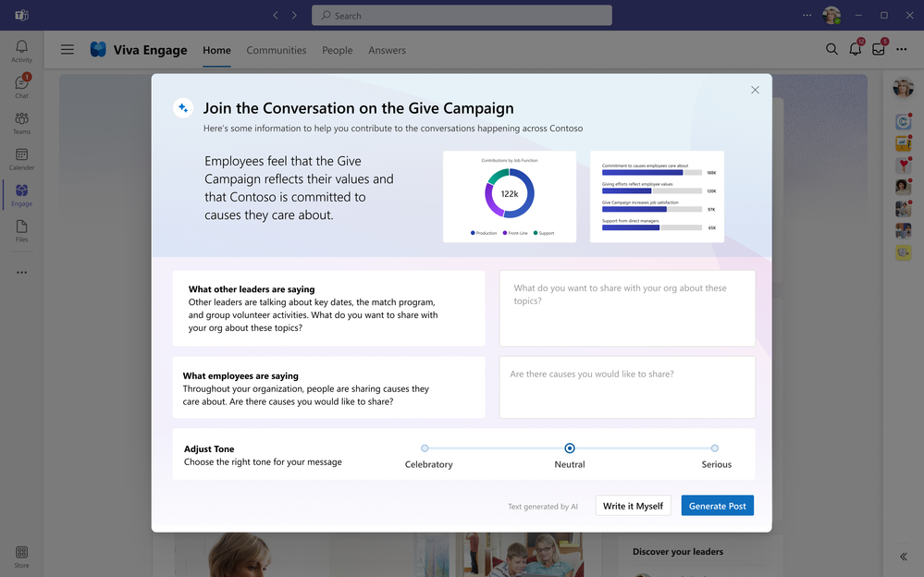Click the Generate Post button
Image resolution: width=924 pixels, height=577 pixels.
[717, 506]
